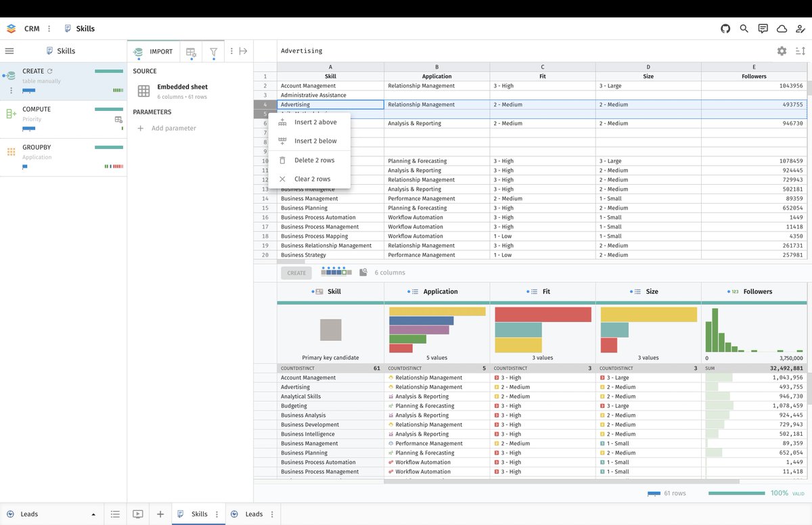The width and height of the screenshot is (812, 525).
Task: Click the refresh icon next to CREATE
Action: click(50, 71)
